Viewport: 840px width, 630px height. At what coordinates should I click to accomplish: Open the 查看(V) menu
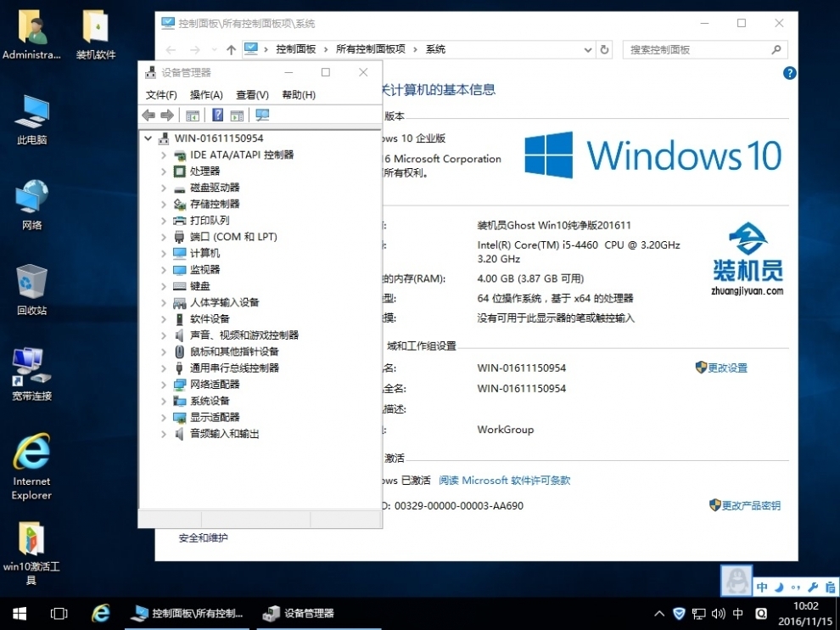252,95
